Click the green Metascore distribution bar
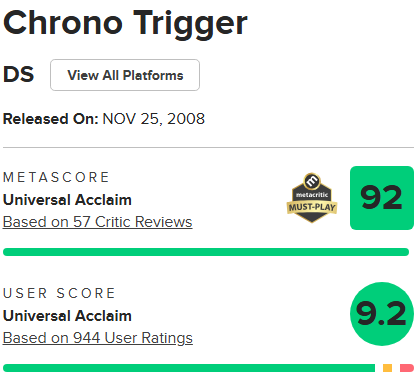 click(206, 252)
